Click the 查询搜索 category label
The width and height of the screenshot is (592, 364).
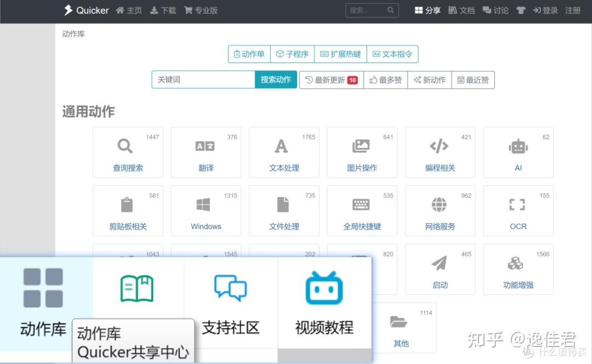[128, 168]
